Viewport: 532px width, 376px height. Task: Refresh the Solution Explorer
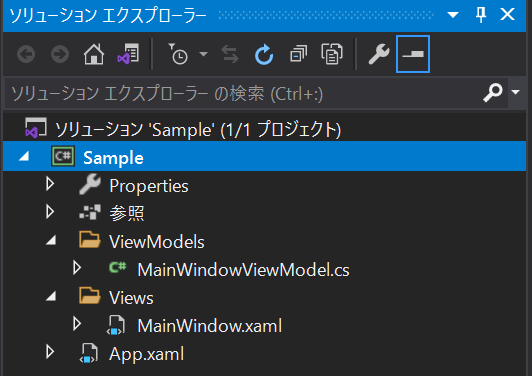264,54
